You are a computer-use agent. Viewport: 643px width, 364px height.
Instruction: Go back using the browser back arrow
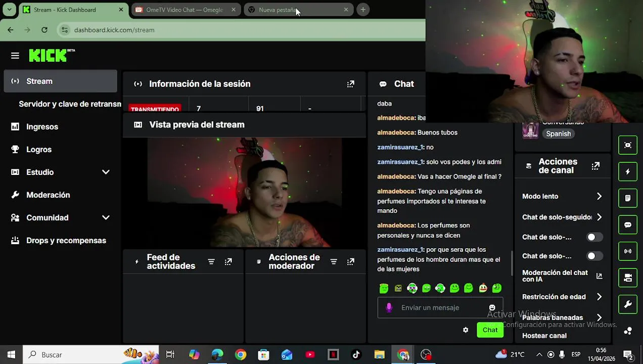[x=11, y=30]
